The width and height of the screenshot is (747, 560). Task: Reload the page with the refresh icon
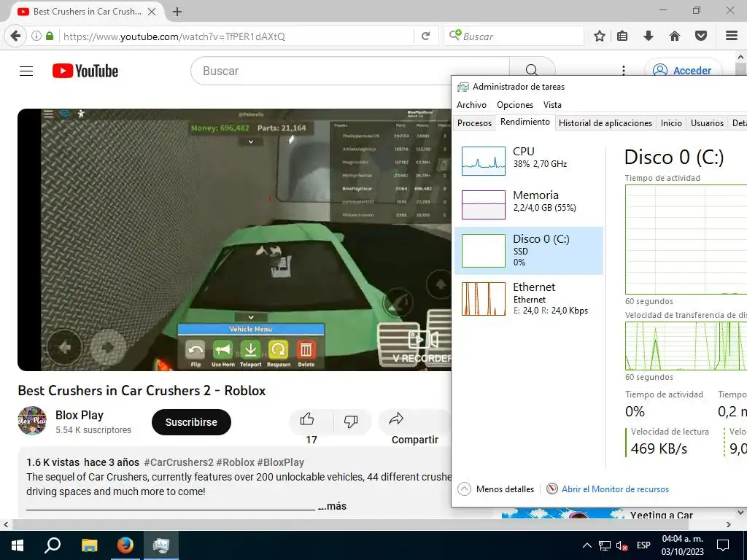(425, 36)
